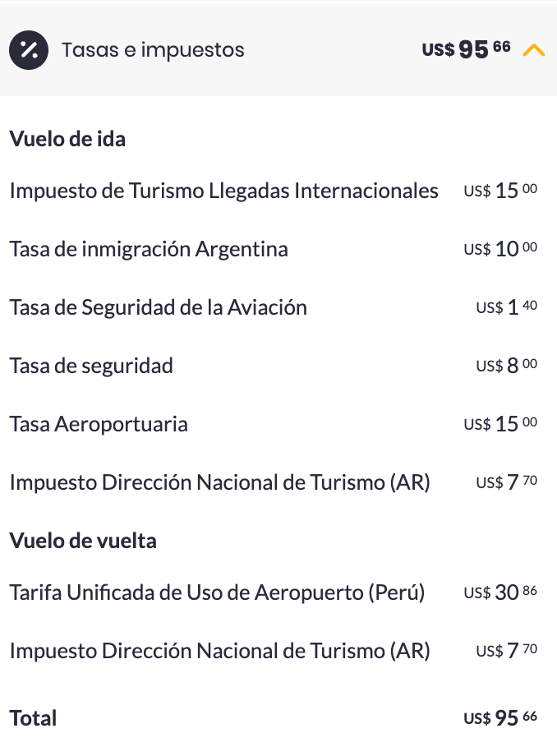The width and height of the screenshot is (557, 756).
Task: Click Tarifa Unificada de Uso de Aeropuerto (Perú)
Action: click(217, 592)
